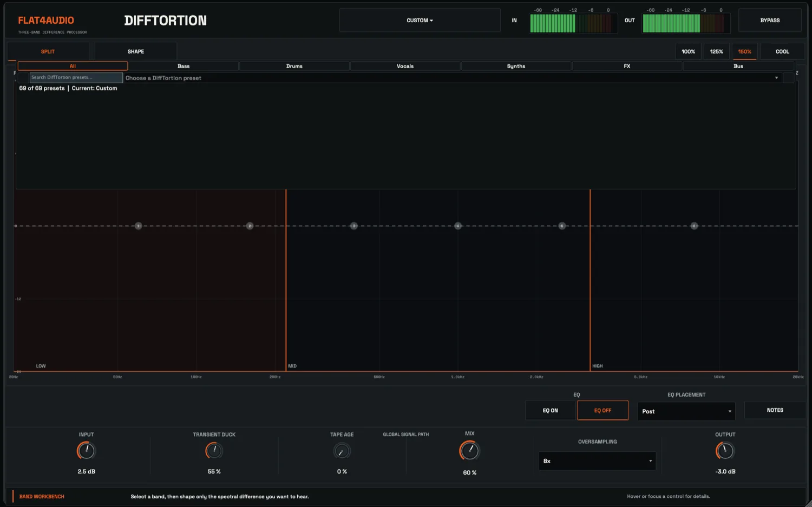Select the HIGH band label
Screen dimensions: 812x507
pos(597,366)
